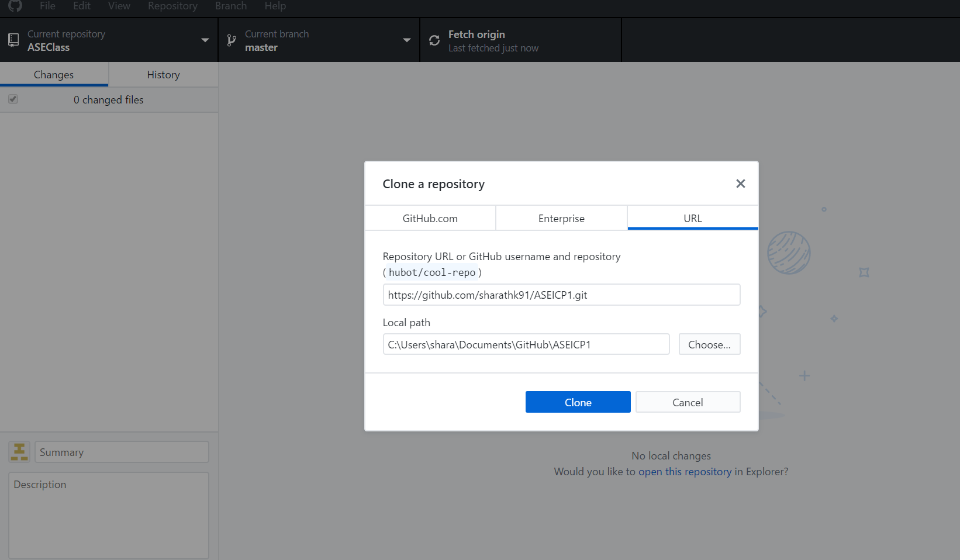Select the URL tab in dialog
The width and height of the screenshot is (960, 560).
pos(693,218)
